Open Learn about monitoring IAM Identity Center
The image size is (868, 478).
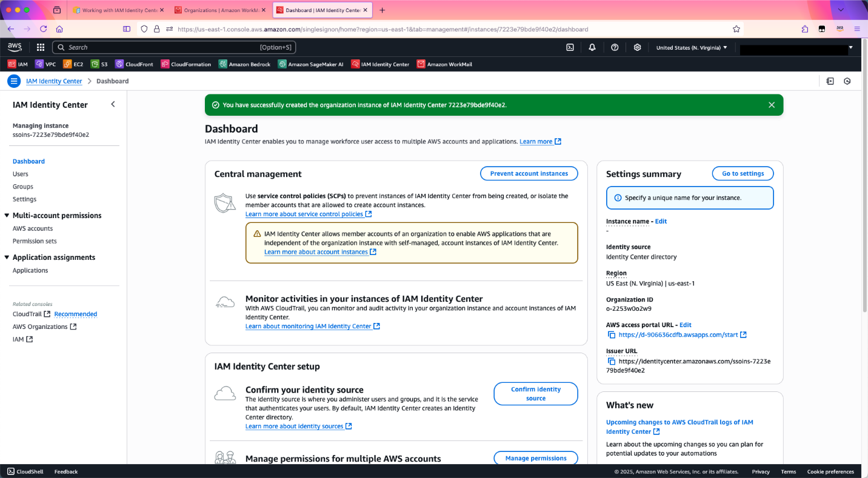pos(313,327)
